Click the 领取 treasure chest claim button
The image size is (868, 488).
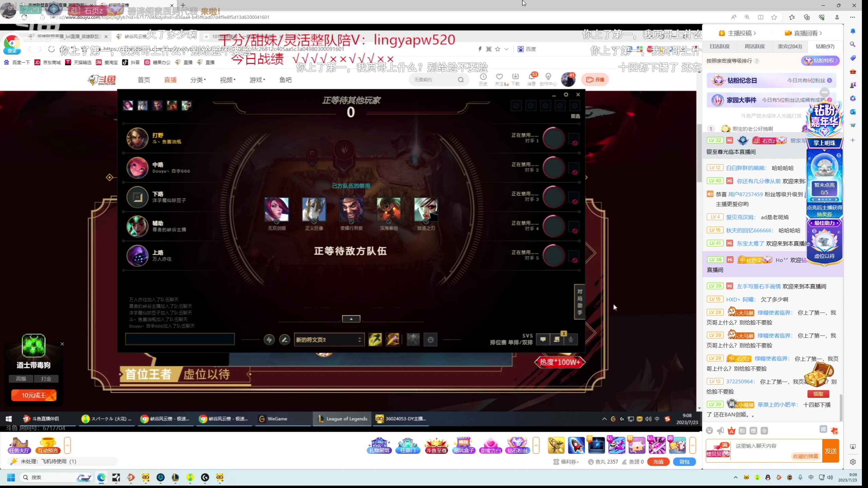point(818,394)
